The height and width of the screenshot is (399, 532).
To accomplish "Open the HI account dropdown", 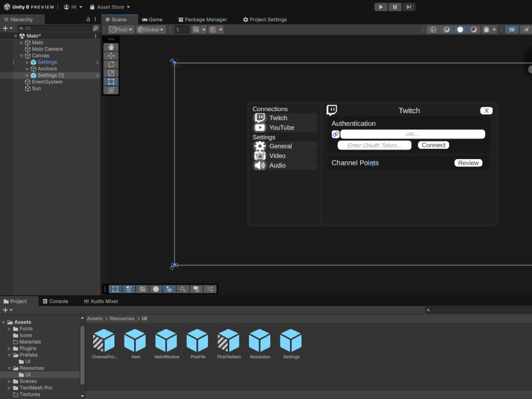I will click(73, 7).
